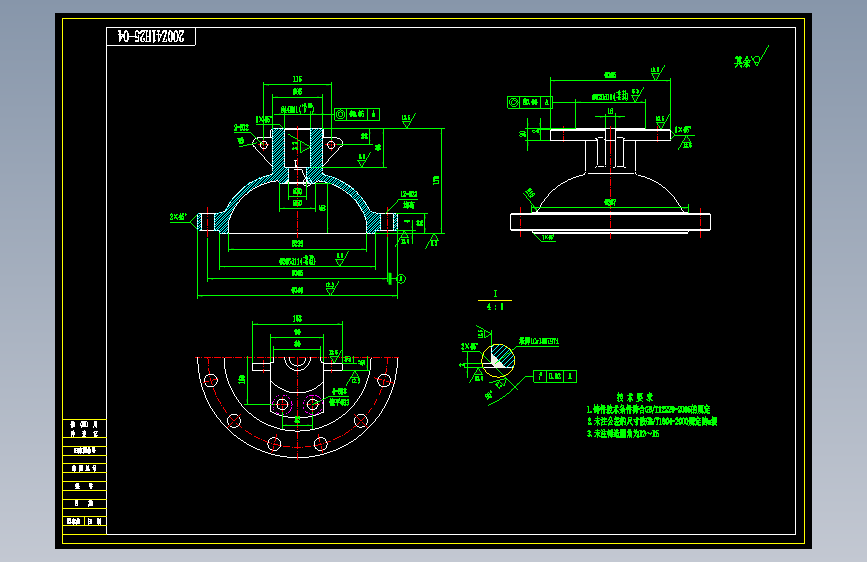
Task: Click the right magenta-circled hole in bottom view
Action: [x=312, y=404]
